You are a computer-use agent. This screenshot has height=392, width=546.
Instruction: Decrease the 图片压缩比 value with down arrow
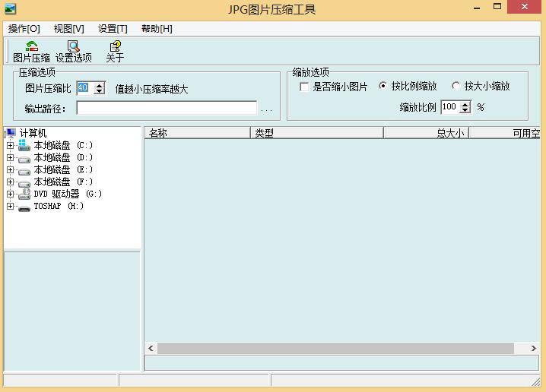100,91
